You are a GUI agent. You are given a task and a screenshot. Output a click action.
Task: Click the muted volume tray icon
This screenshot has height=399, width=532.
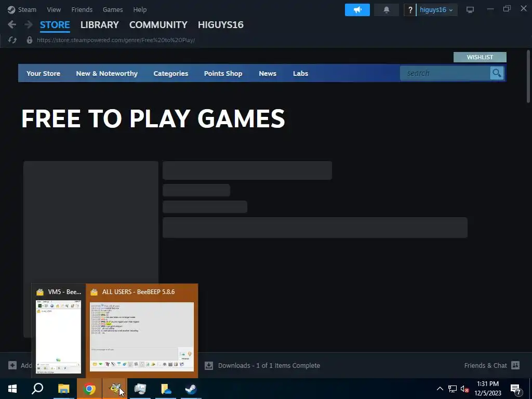(465, 389)
